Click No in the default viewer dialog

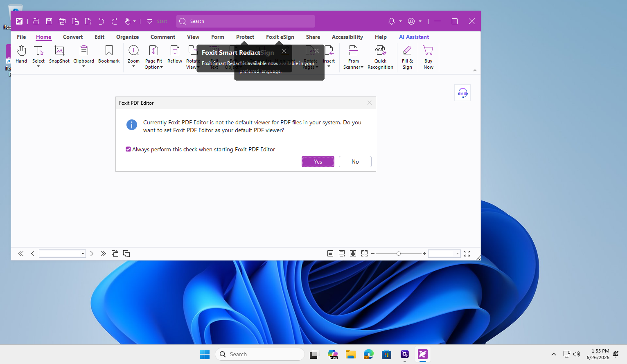[x=355, y=162]
